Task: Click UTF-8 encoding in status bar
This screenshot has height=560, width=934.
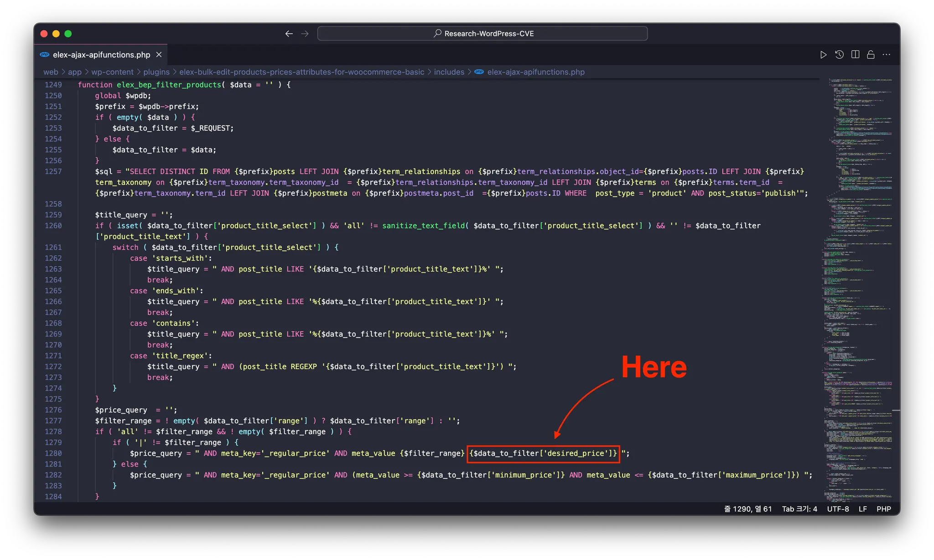Action: [838, 509]
